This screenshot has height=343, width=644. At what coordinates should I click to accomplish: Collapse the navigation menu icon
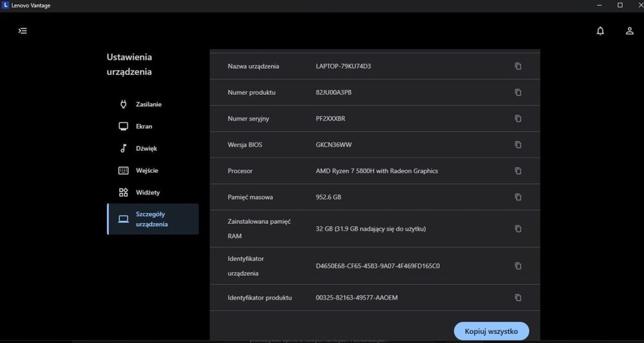(23, 31)
